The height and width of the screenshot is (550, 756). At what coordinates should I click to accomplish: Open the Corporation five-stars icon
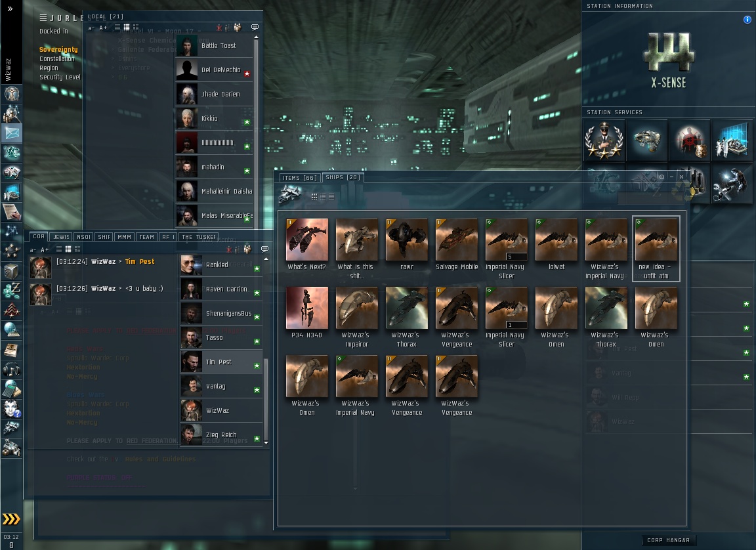12,251
